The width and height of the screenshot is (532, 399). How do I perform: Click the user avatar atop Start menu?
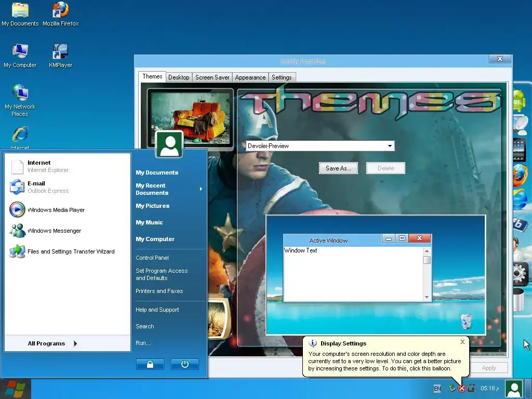pos(169,144)
